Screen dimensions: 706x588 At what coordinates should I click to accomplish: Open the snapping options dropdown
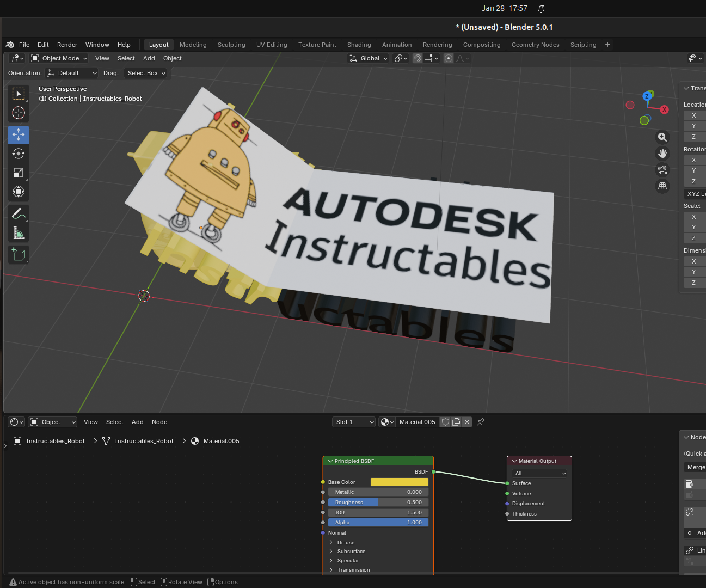point(432,58)
